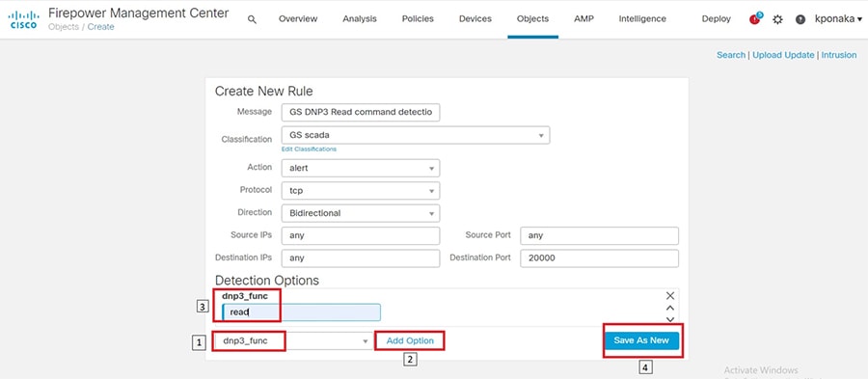Viewport: 868px width, 379px height.
Task: Open the Protocol tcp dropdown
Action: pos(361,190)
